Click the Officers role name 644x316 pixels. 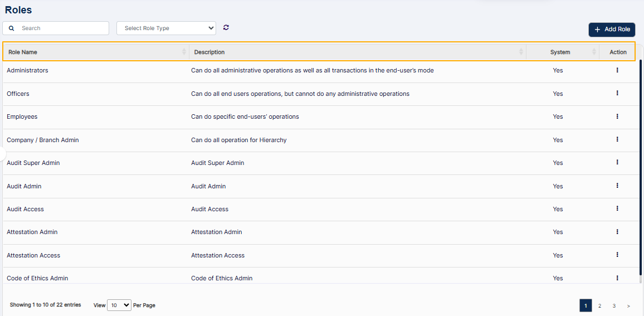point(18,94)
